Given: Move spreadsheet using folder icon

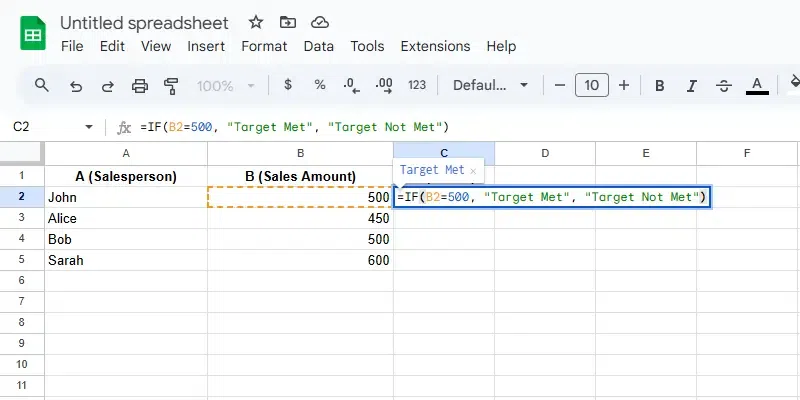Looking at the screenshot, I should (x=288, y=22).
